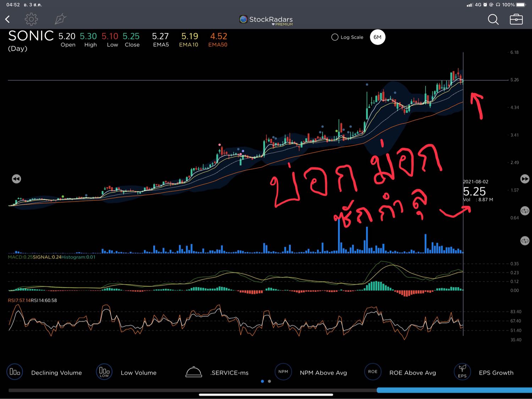Tap the EMA10 value 5.19

click(190, 36)
